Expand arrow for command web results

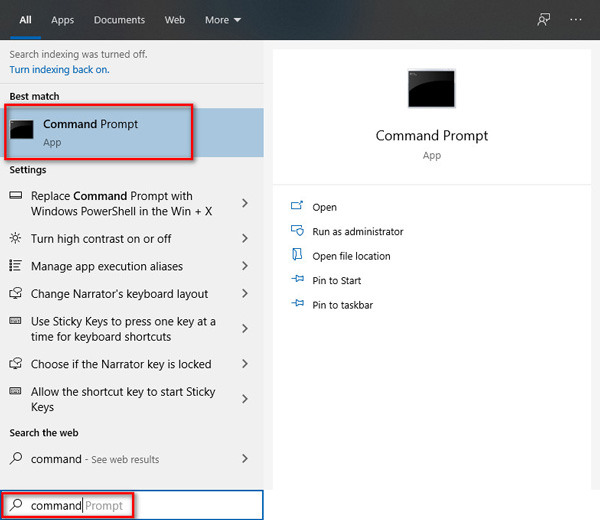pos(245,459)
